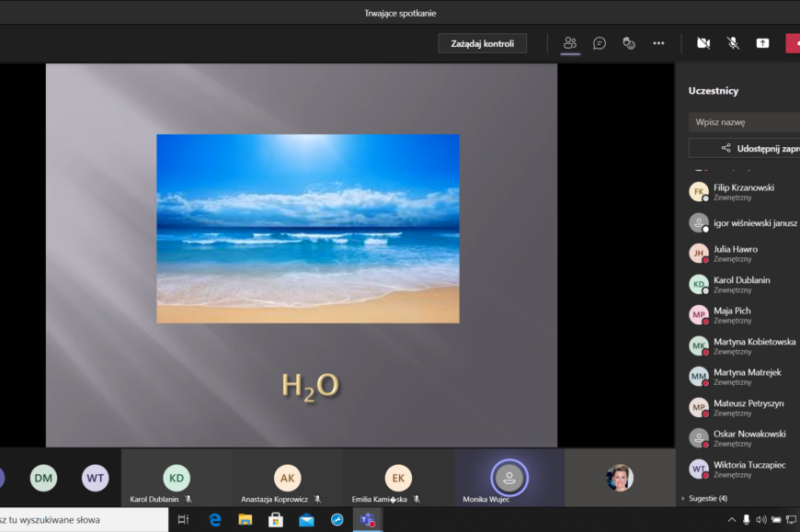Viewport: 800px width, 532px height.
Task: Open Microsoft Store from taskbar
Action: 276,520
